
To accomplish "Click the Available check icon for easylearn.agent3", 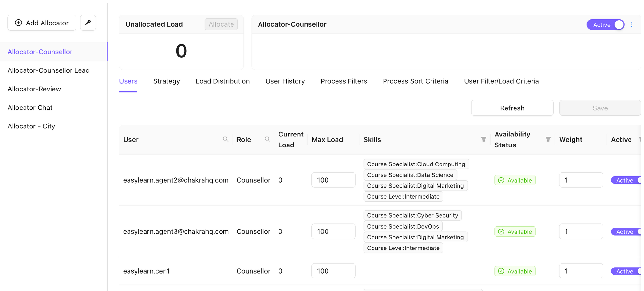I will (x=501, y=231).
